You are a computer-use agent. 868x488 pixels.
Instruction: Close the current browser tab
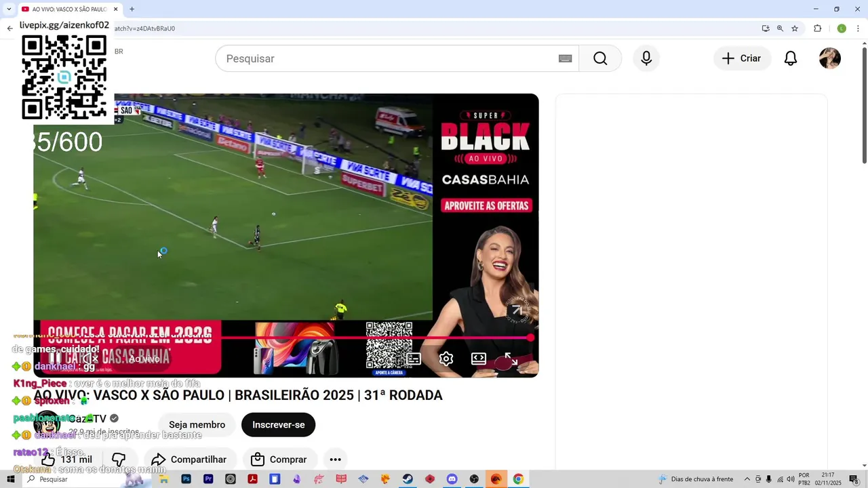coord(116,9)
